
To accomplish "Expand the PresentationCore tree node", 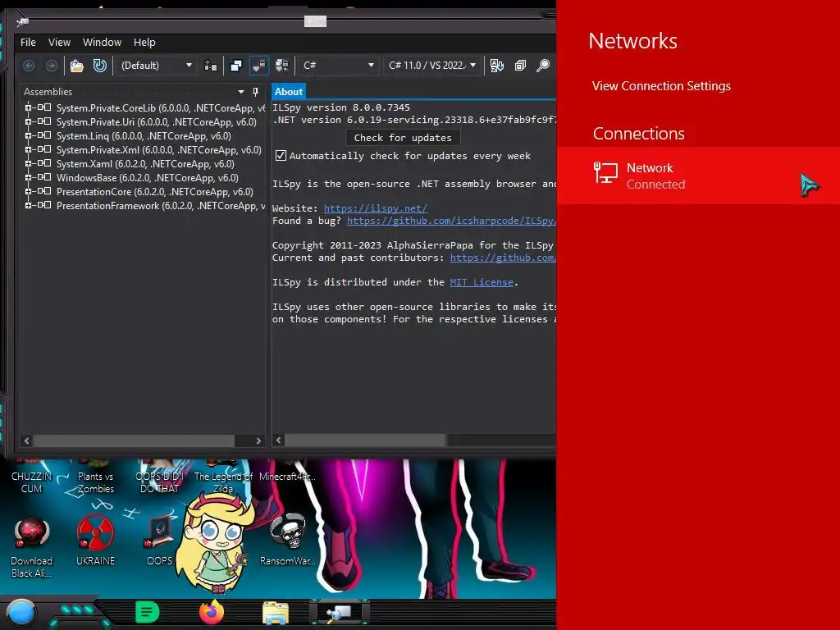I will 28,191.
